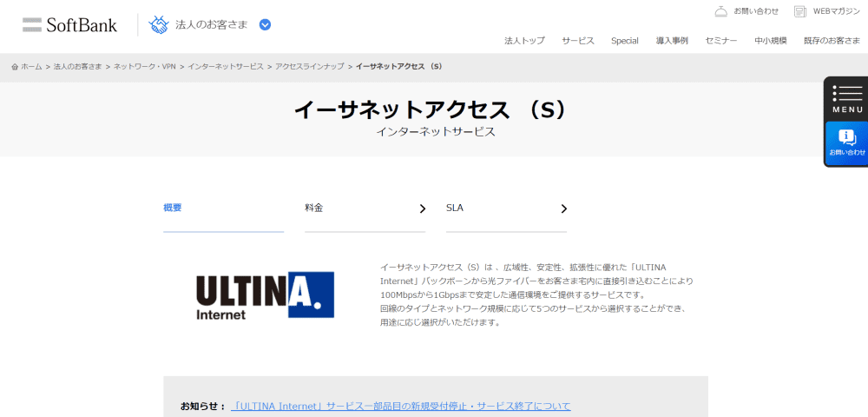This screenshot has height=417, width=868.
Task: Click the WEBマガジン newspaper icon
Action: 800,11
